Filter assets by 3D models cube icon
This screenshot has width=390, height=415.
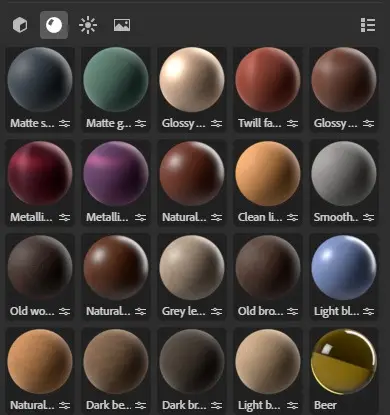20,25
